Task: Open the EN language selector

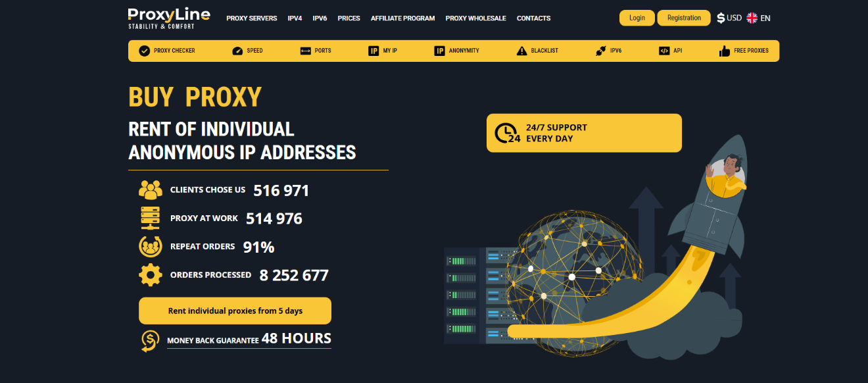Action: coord(758,18)
